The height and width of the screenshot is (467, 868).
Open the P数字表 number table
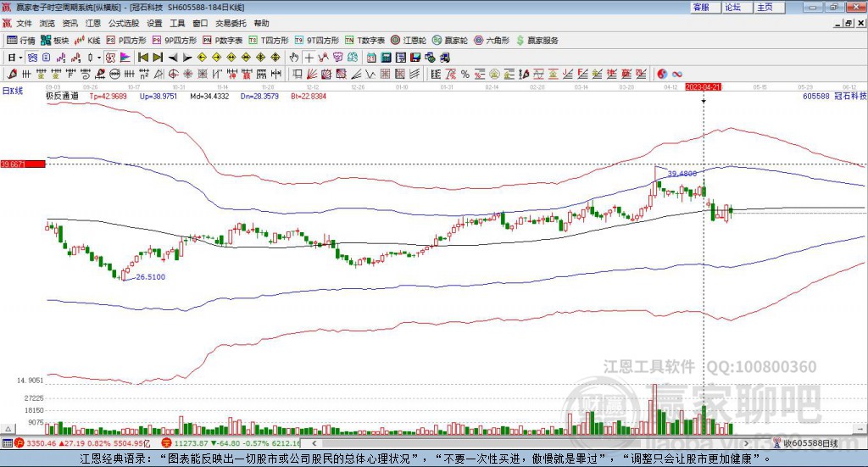coord(223,41)
